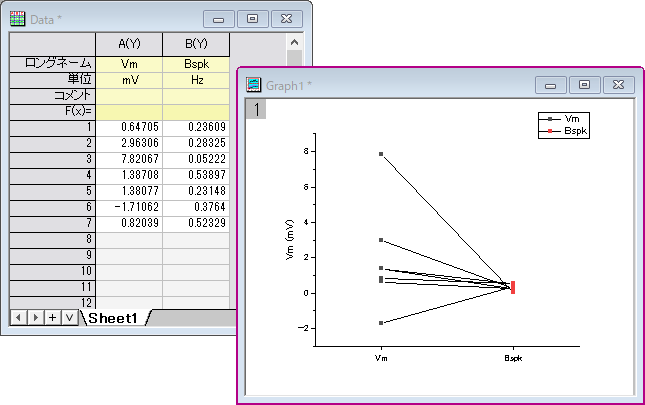The image size is (645, 405).
Task: Minimize the Graph1 window
Action: point(550,85)
